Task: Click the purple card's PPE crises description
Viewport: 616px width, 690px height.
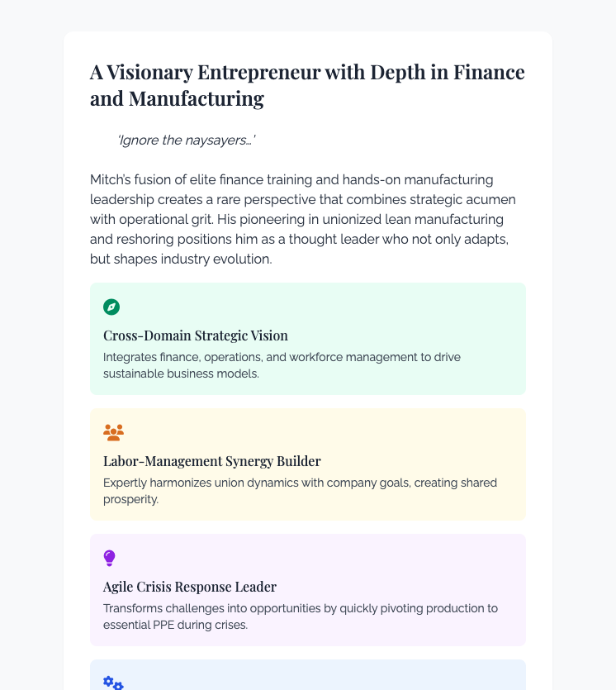Action: click(301, 616)
